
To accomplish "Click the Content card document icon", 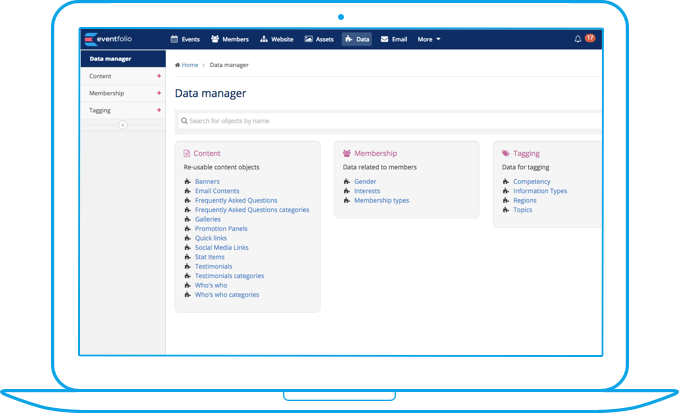I will (187, 153).
